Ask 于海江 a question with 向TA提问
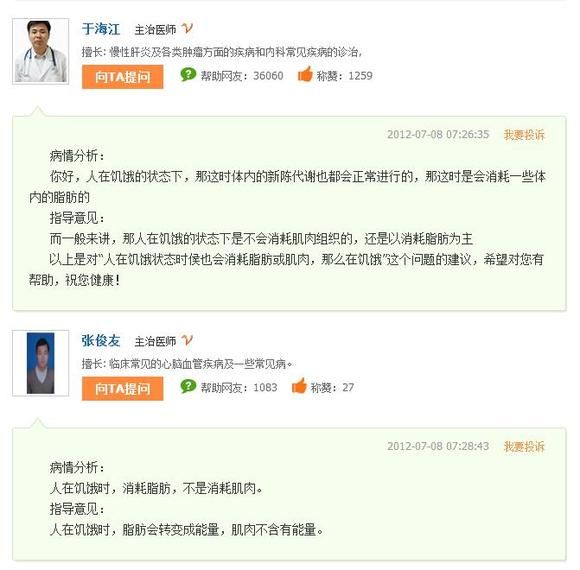580x570 pixels. (x=122, y=77)
